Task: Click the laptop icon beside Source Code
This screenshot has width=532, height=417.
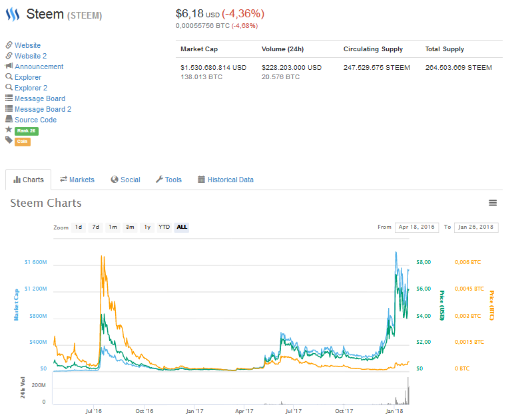Action: click(x=9, y=119)
